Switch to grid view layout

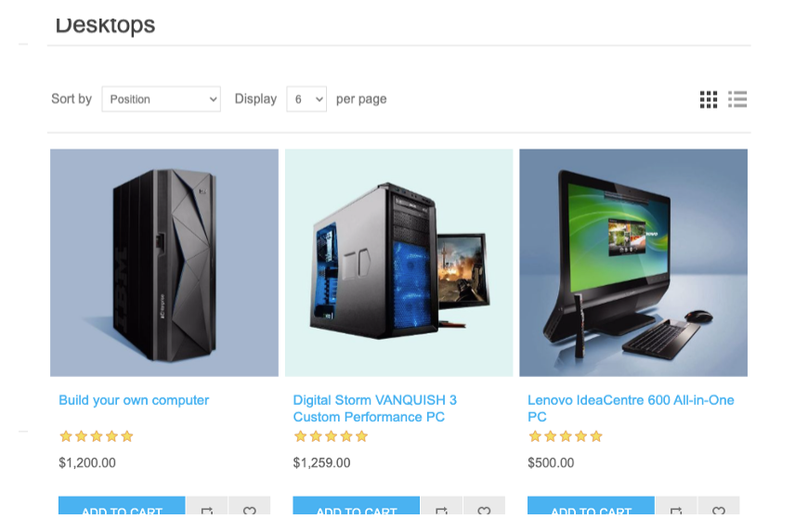[x=708, y=99]
